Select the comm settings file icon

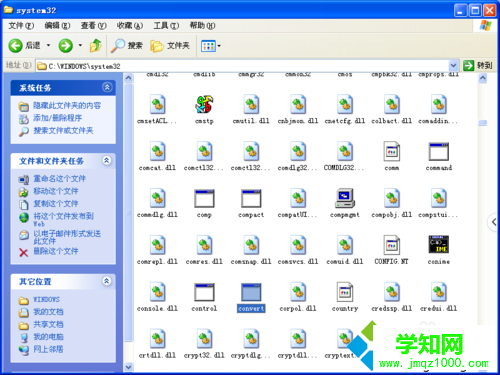392,152
